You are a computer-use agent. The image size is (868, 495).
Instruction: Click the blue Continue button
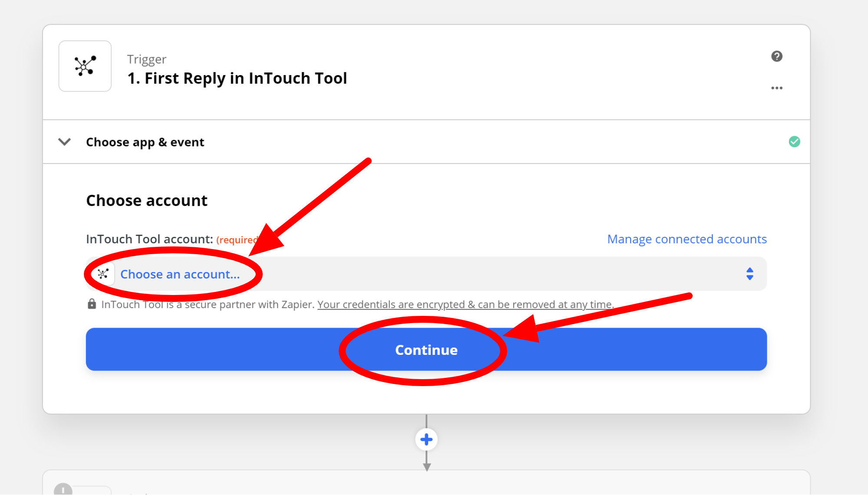[x=426, y=349]
